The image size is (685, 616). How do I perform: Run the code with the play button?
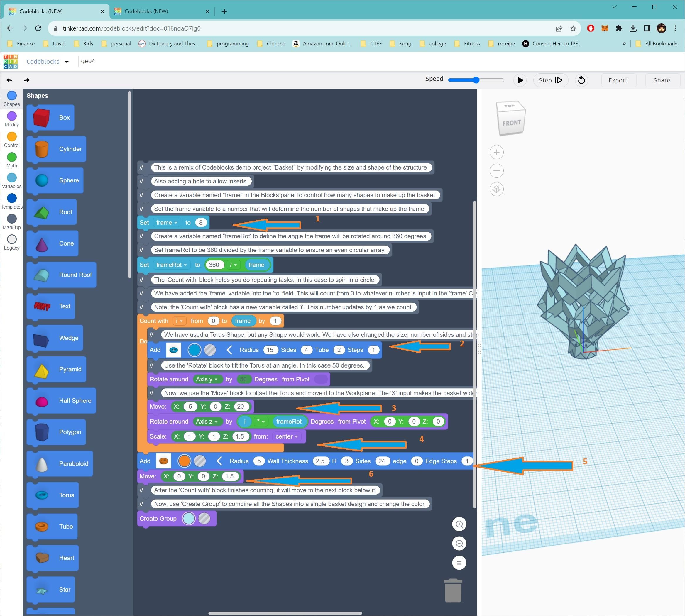pos(520,80)
